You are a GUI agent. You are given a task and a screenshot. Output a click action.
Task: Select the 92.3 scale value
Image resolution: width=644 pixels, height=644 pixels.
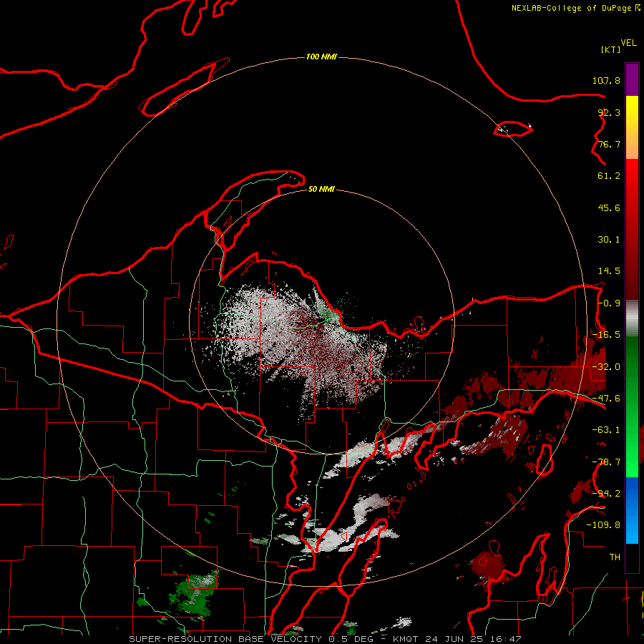coord(609,112)
